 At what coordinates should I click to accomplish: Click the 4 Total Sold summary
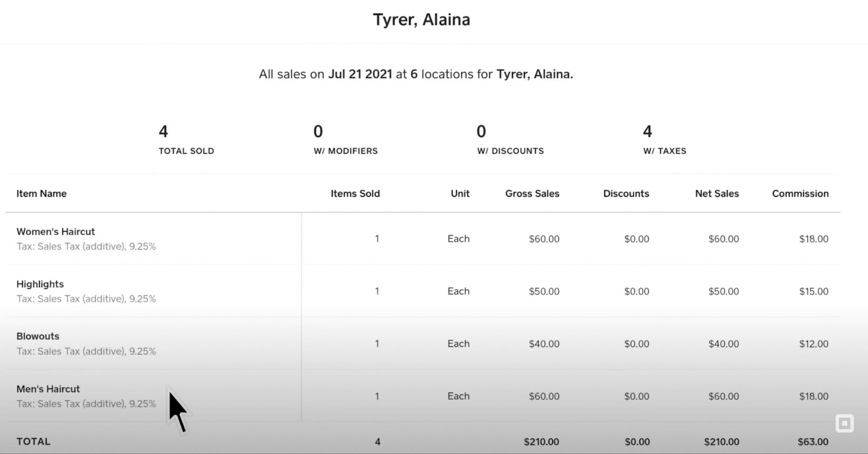186,140
